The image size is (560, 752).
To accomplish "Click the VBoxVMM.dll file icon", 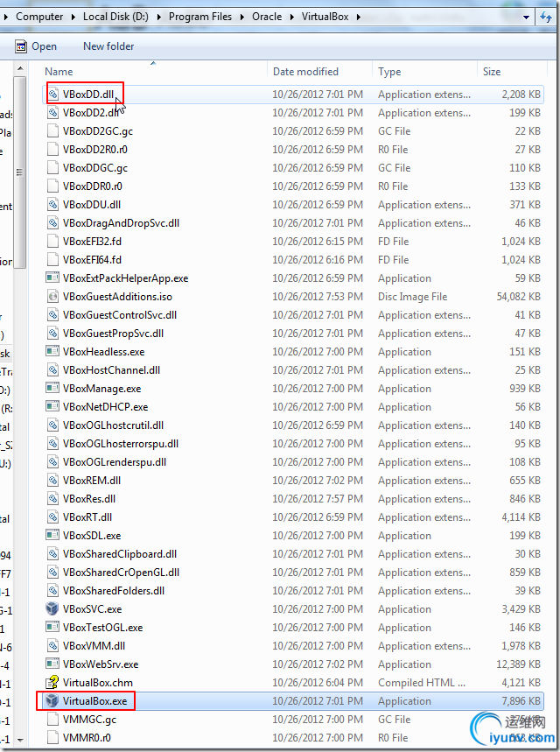I will click(52, 645).
